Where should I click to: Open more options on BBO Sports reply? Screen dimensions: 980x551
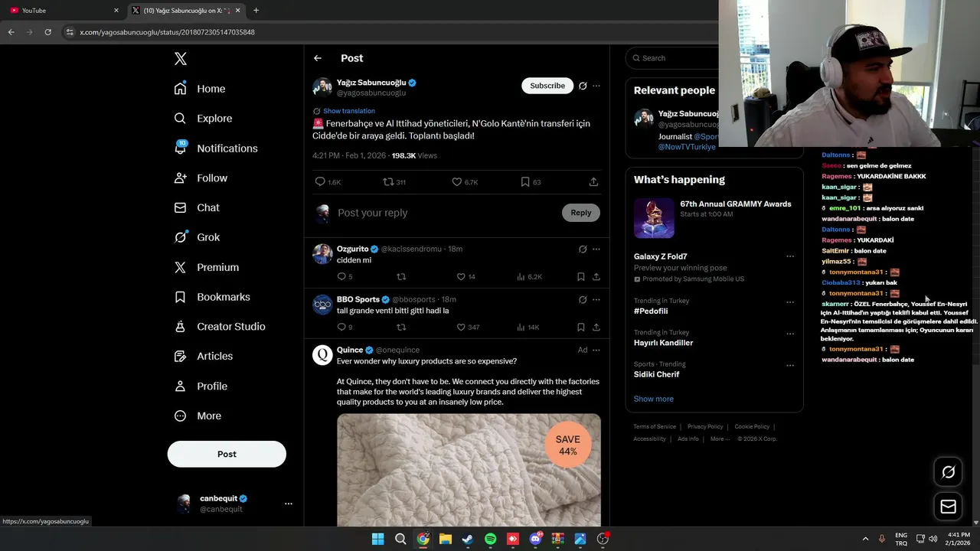(596, 299)
